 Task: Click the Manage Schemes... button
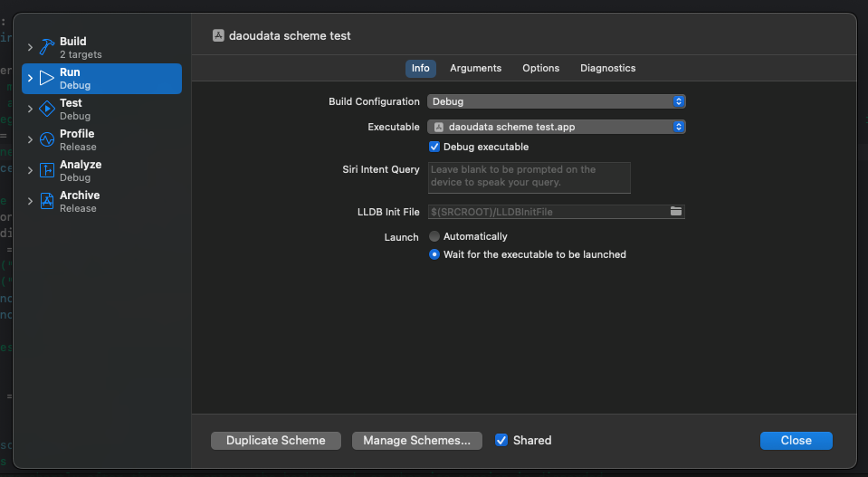[417, 441]
